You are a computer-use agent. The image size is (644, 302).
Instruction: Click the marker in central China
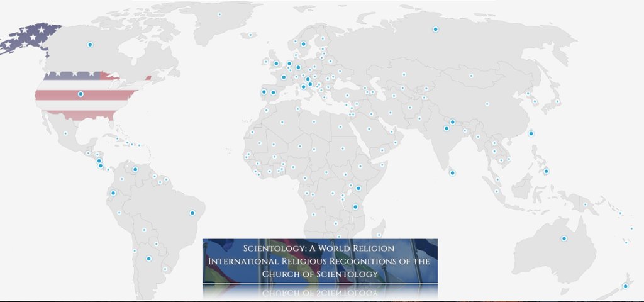coord(487,104)
